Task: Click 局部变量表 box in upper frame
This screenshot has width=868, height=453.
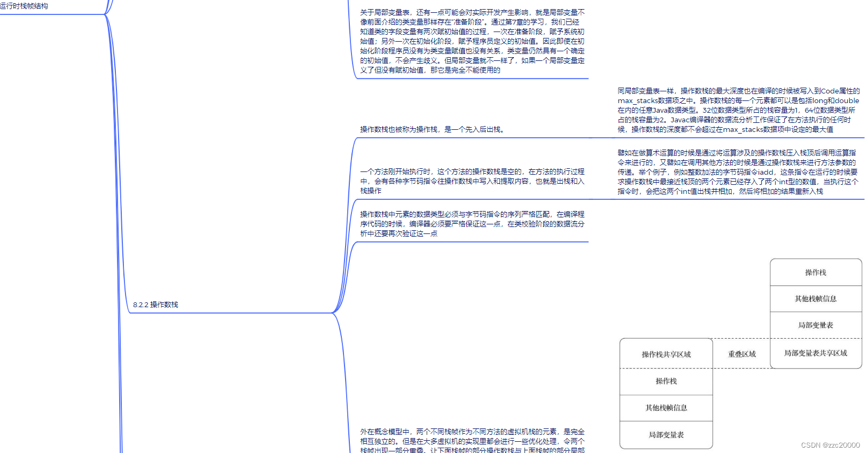Action: [x=816, y=325]
